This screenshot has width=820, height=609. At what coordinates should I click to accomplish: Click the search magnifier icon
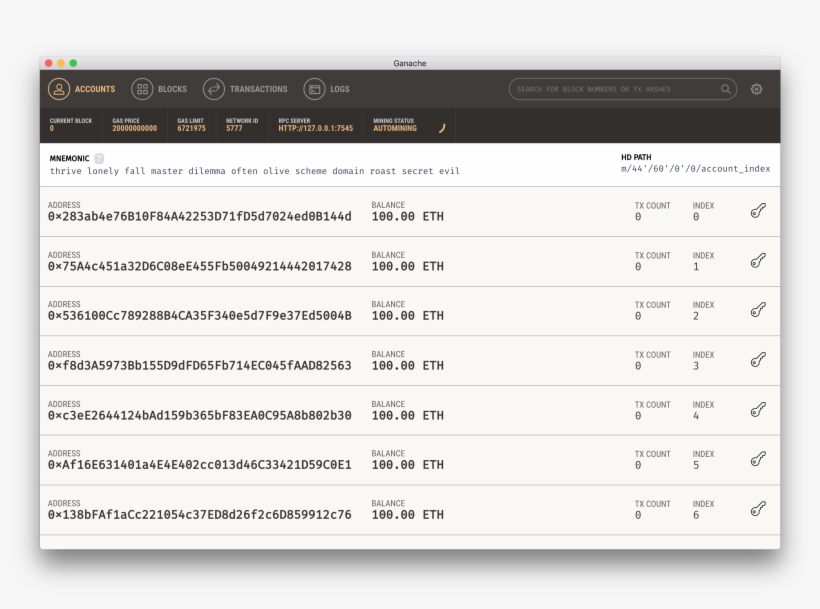click(x=726, y=89)
